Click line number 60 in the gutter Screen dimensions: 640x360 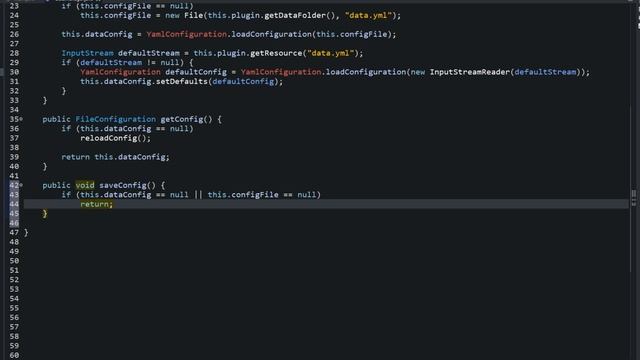click(14, 355)
